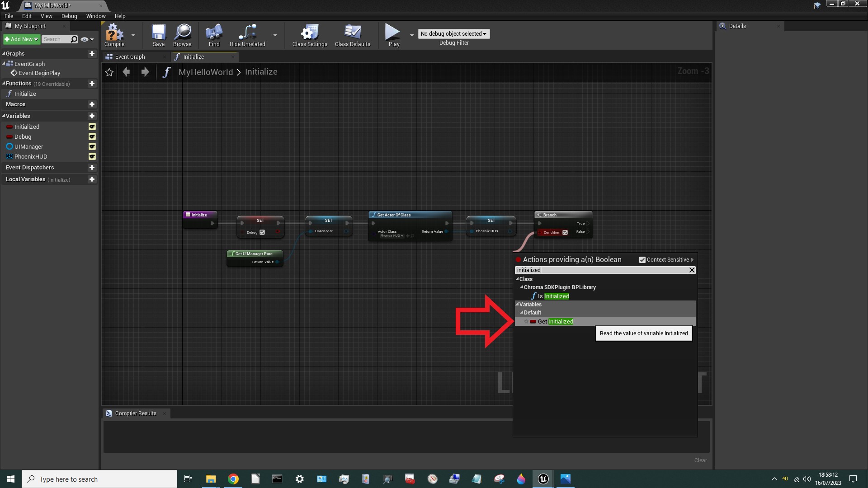Clear the compiler results
The width and height of the screenshot is (868, 488).
pos(700,460)
